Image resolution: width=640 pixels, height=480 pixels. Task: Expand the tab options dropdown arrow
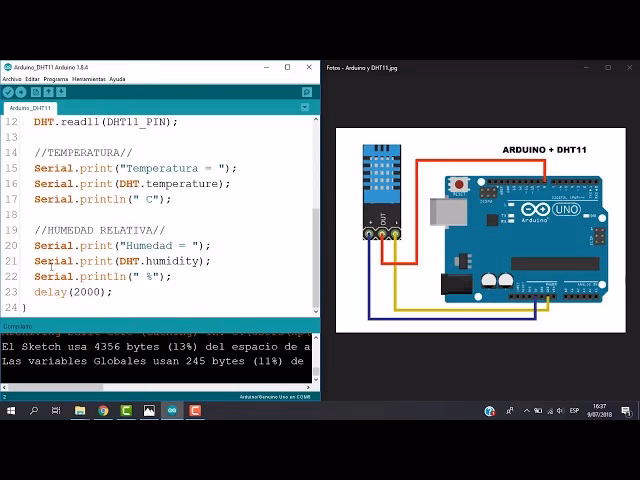tap(305, 107)
